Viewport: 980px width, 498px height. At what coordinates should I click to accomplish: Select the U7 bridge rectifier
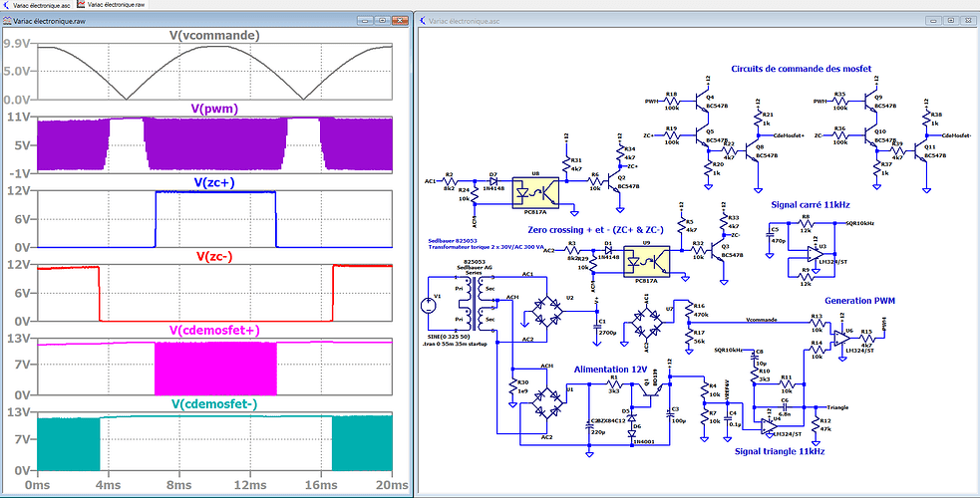[646, 324]
